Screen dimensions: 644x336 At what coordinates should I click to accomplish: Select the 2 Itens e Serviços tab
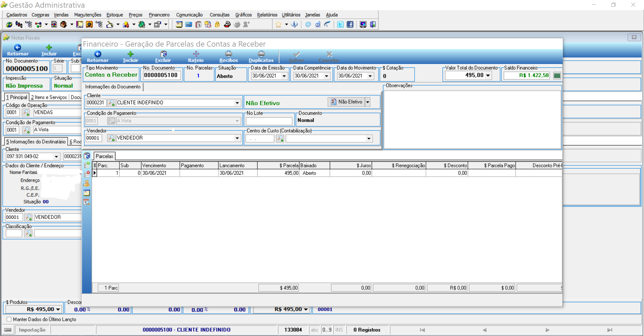point(49,97)
